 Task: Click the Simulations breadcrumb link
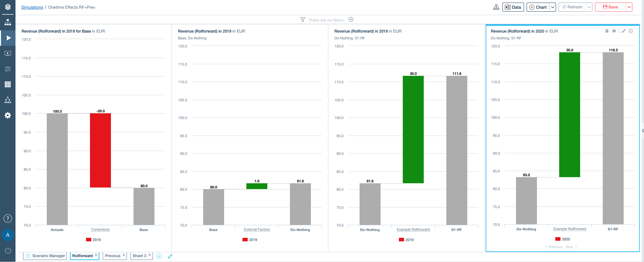click(32, 7)
